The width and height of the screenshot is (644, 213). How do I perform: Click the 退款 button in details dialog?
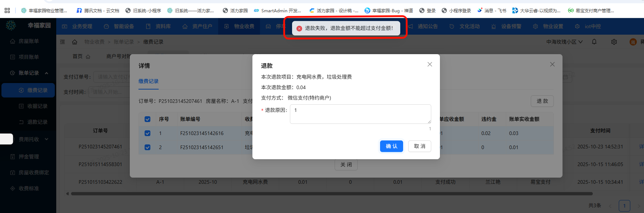coord(542,101)
